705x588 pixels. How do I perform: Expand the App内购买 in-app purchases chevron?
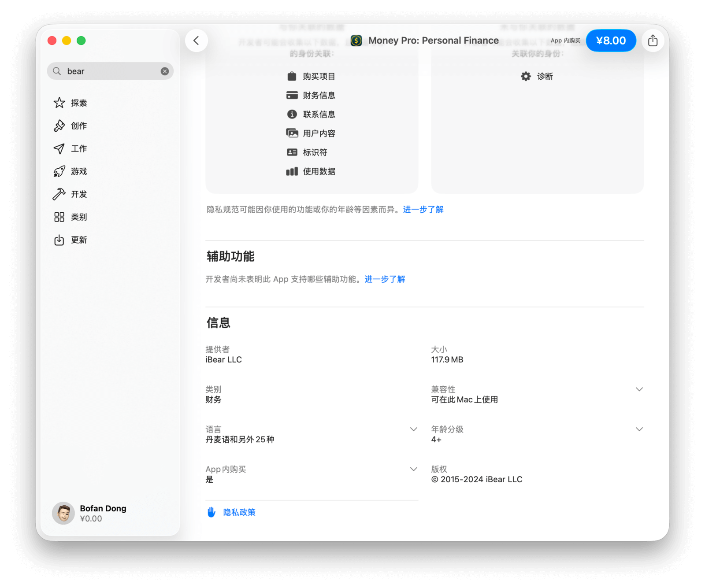point(413,470)
